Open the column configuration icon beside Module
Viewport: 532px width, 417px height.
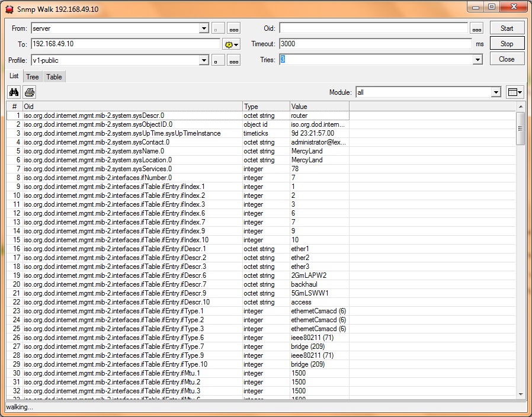tap(514, 92)
